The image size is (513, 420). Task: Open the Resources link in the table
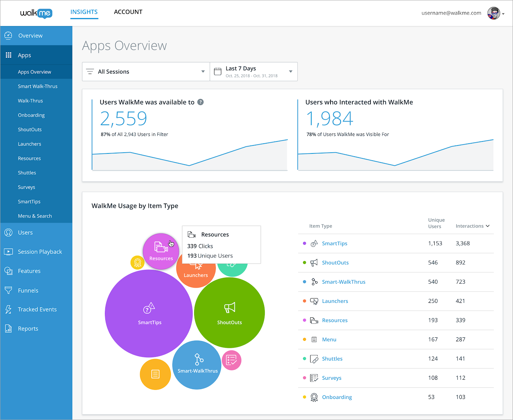[x=335, y=320]
